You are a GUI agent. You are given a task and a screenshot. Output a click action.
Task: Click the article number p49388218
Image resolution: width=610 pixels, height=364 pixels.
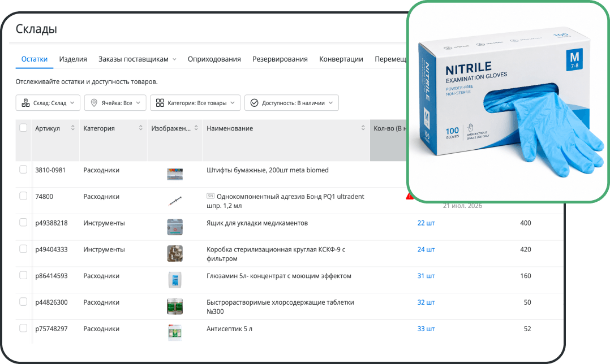pyautogui.click(x=51, y=223)
